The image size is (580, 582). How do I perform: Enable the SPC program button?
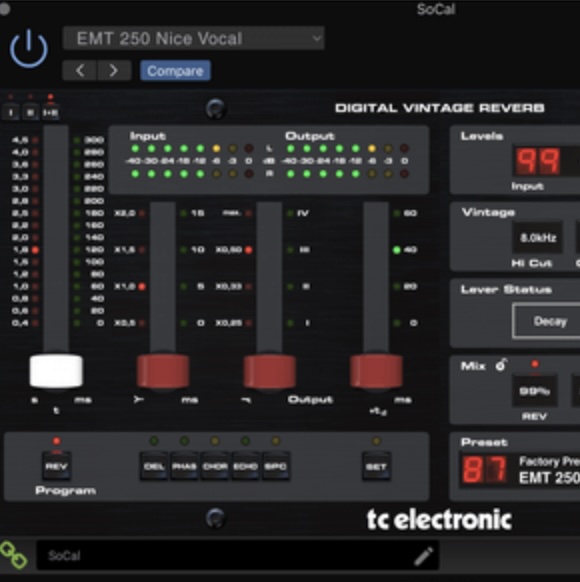click(x=276, y=466)
